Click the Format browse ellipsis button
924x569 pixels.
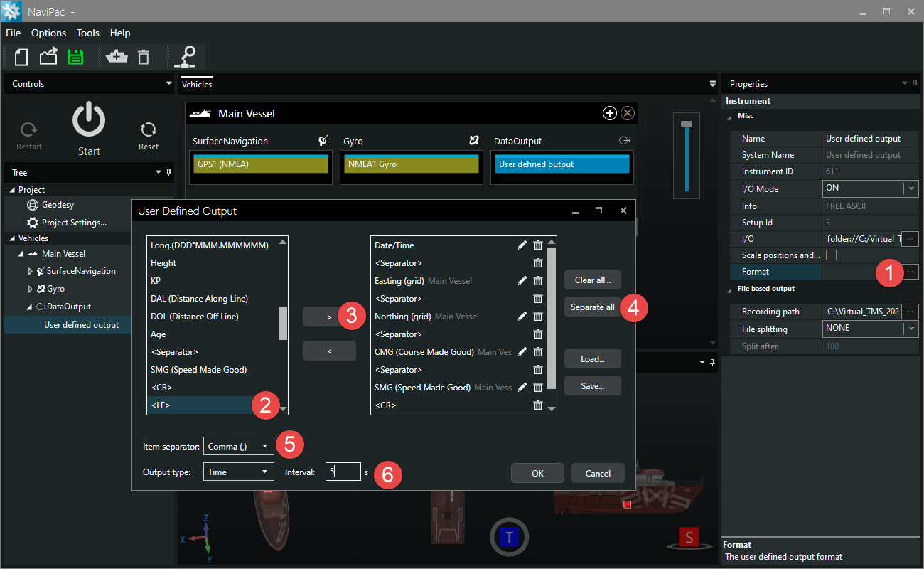pyautogui.click(x=910, y=272)
